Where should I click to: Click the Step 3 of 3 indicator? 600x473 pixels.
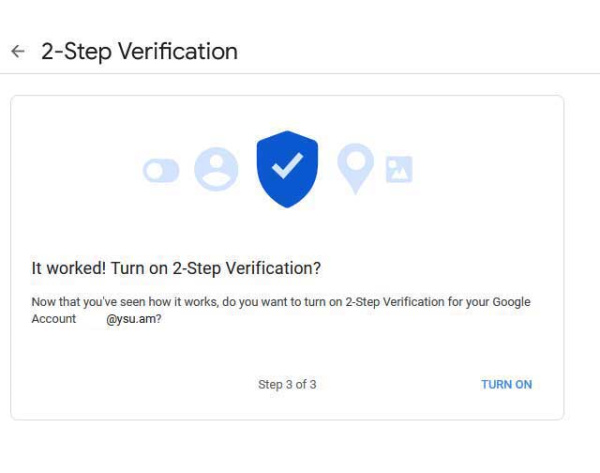click(x=287, y=384)
